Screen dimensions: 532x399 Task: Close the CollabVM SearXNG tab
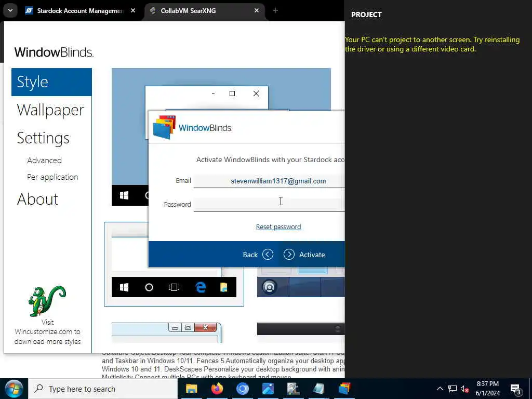(257, 10)
